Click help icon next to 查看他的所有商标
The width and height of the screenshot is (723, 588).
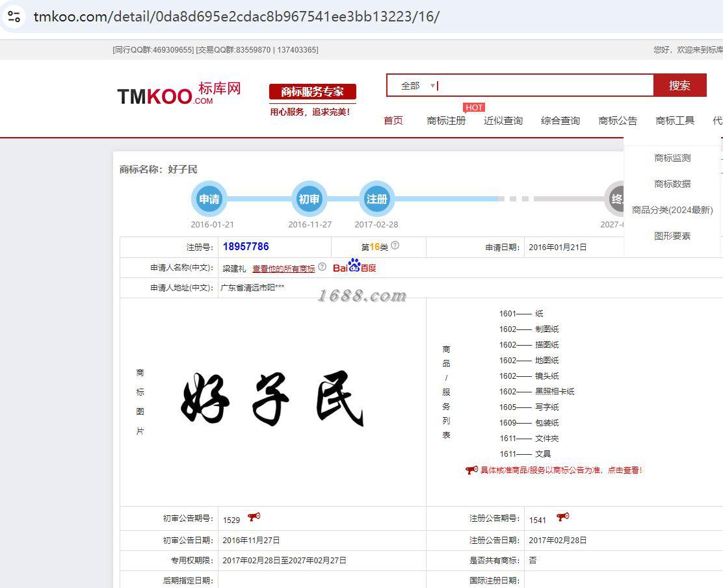(x=322, y=267)
